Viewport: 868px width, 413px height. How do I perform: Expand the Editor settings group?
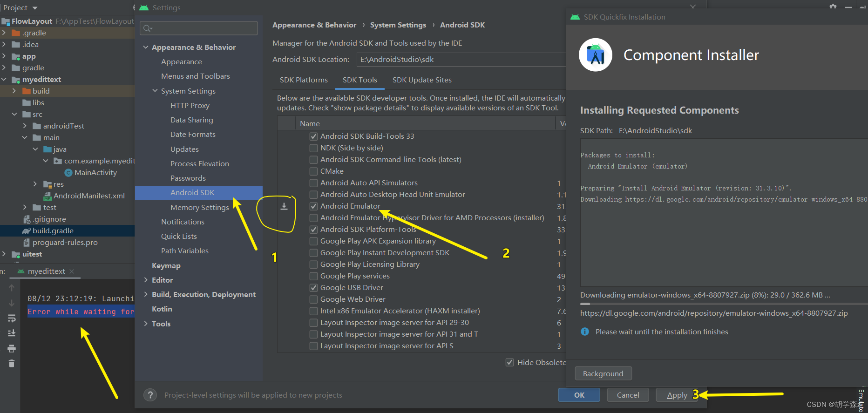(146, 280)
